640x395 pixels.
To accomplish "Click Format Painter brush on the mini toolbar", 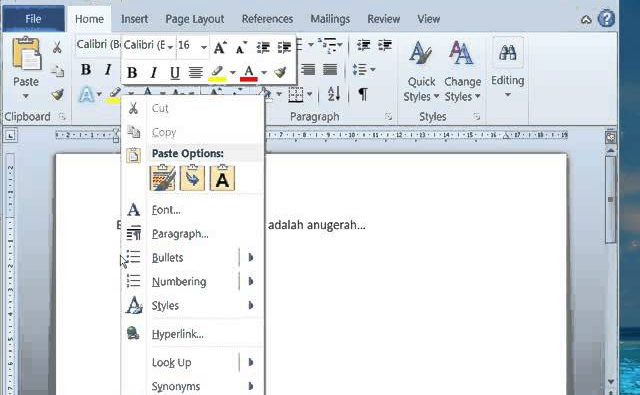I will point(280,73).
